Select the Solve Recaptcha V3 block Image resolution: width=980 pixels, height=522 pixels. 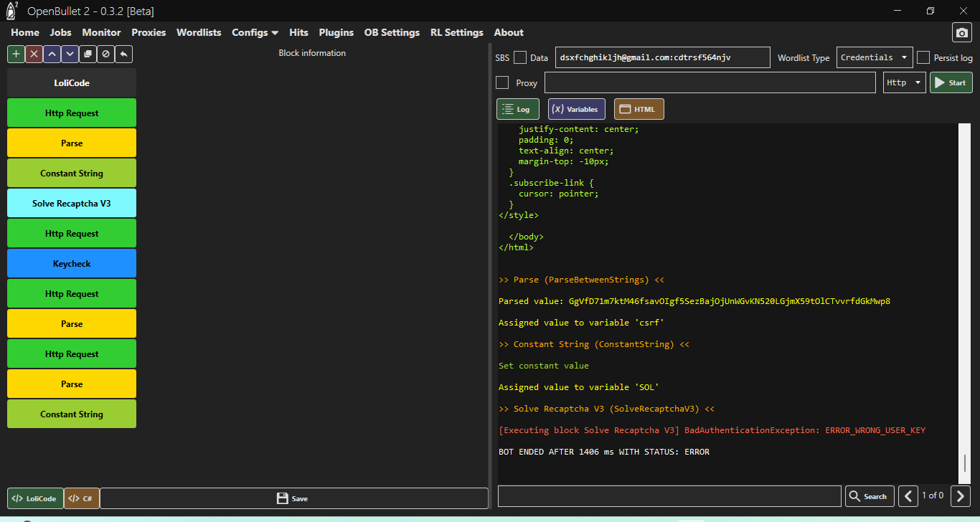pyautogui.click(x=72, y=204)
